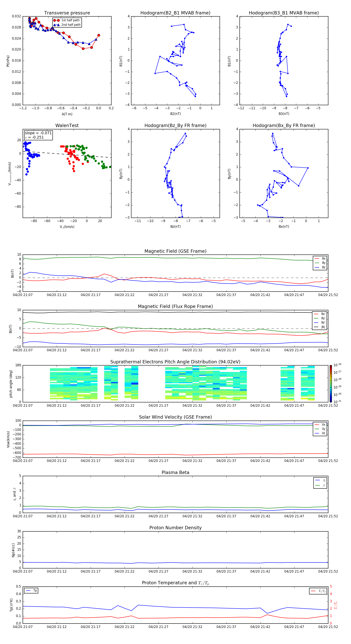Click the pitch angle color scale bar
Image resolution: width=351 pixels, height=644 pixels.
pyautogui.click(x=331, y=384)
